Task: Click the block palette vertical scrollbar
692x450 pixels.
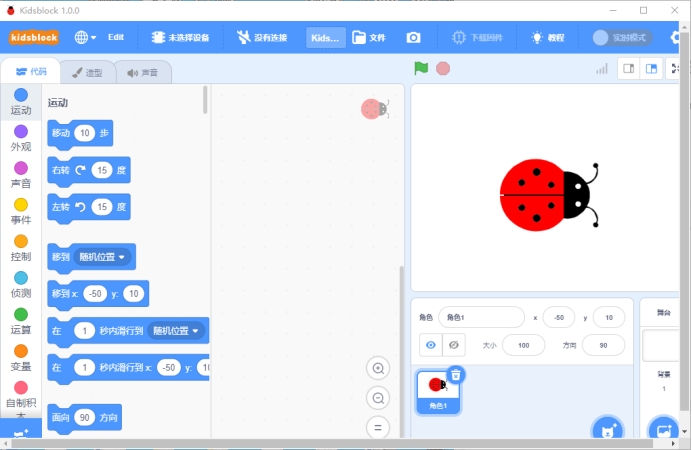Action: pyautogui.click(x=205, y=100)
